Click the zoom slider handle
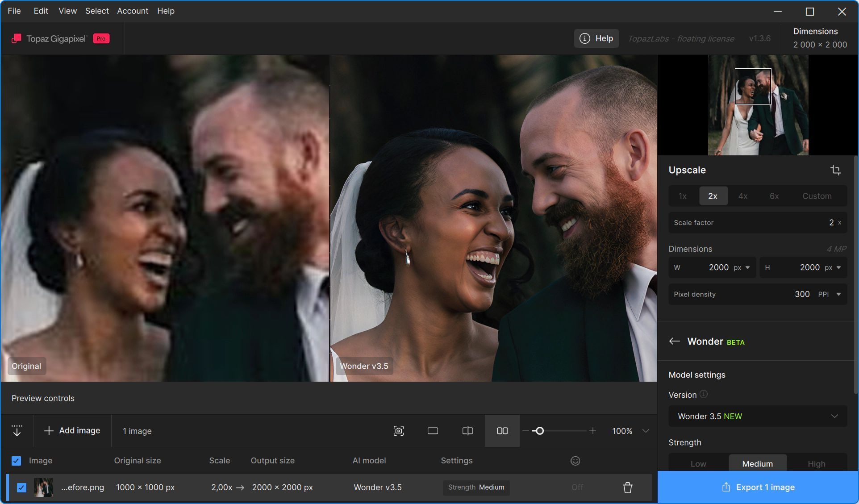 point(539,431)
